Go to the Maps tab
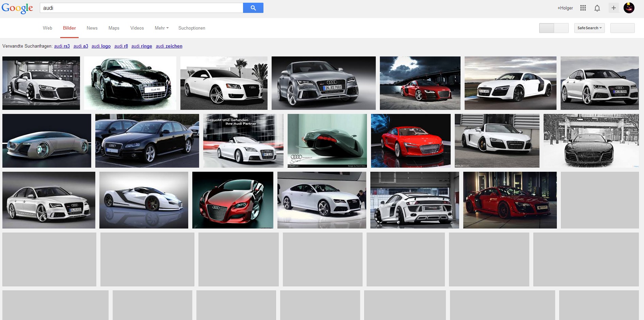The width and height of the screenshot is (644, 320). point(114,28)
